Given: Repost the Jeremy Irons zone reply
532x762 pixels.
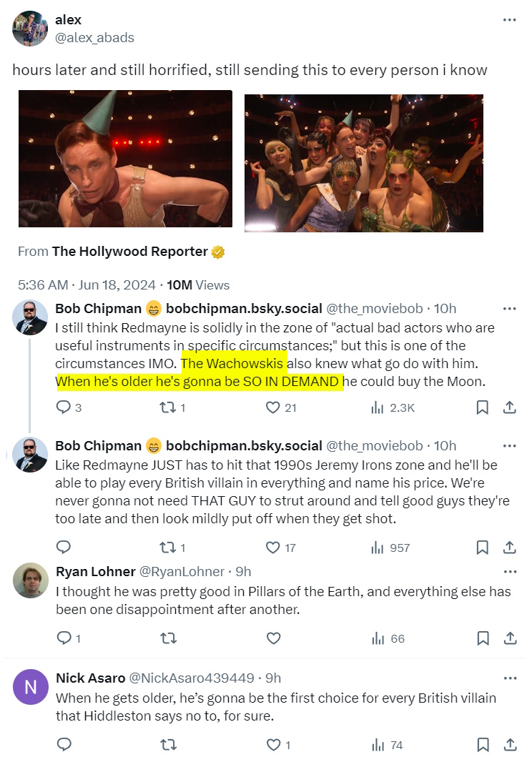Looking at the screenshot, I should tap(167, 548).
